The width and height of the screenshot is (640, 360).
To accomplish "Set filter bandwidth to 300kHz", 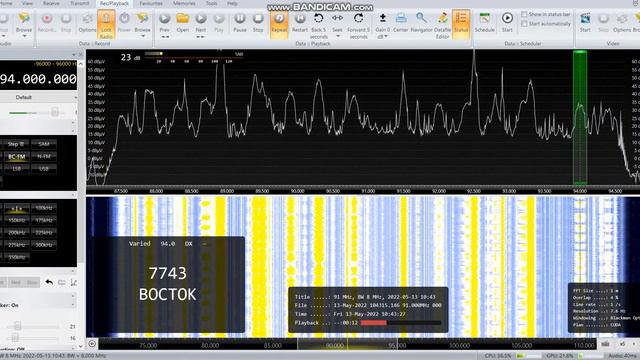I will coord(44,245).
